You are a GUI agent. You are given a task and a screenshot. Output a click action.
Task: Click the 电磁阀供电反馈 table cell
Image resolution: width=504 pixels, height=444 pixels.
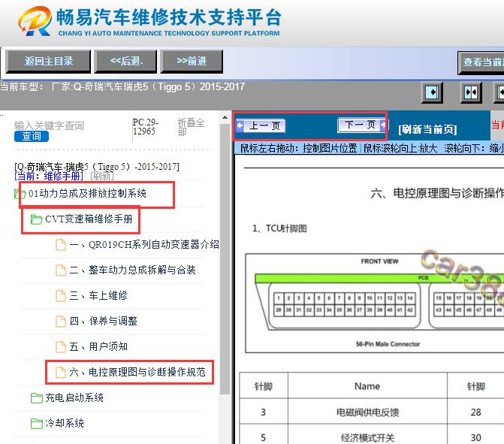click(367, 412)
